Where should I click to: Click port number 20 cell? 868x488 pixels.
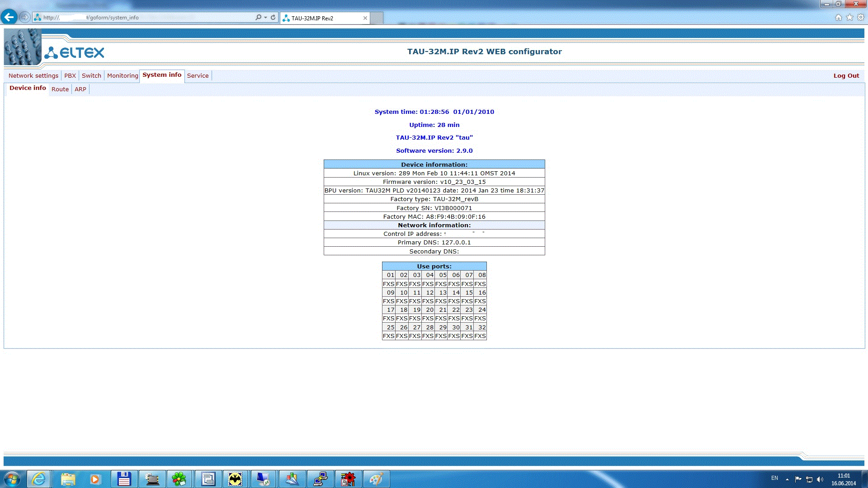point(428,310)
